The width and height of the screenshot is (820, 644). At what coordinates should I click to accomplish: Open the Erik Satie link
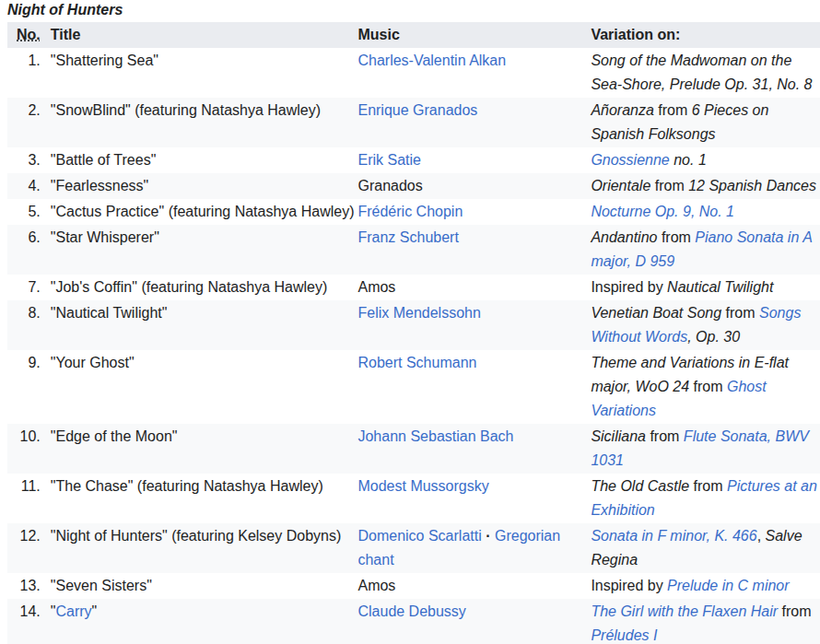[389, 160]
